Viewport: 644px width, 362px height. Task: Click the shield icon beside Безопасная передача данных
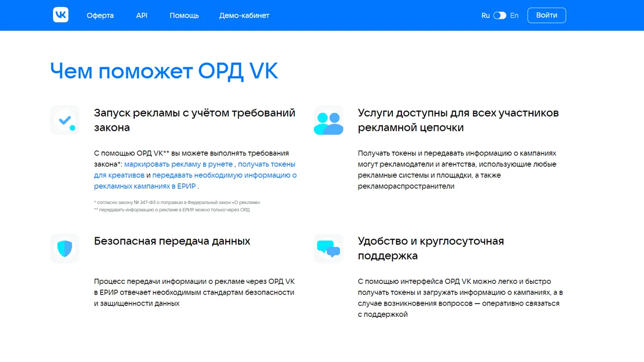[x=65, y=249]
